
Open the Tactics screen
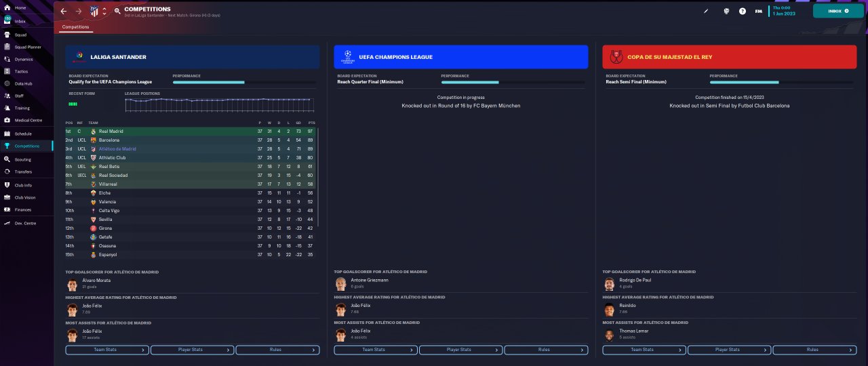(26, 71)
